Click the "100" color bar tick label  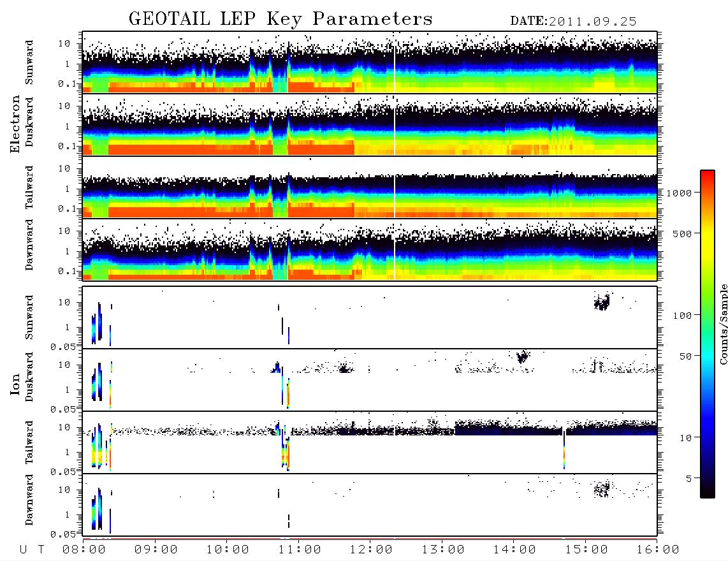coord(683,316)
